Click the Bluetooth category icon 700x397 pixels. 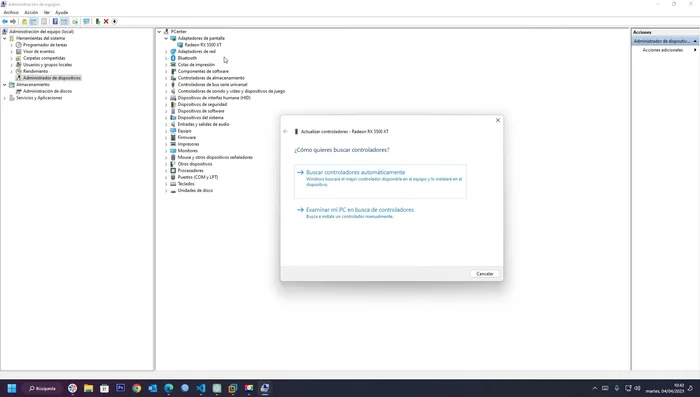point(173,58)
